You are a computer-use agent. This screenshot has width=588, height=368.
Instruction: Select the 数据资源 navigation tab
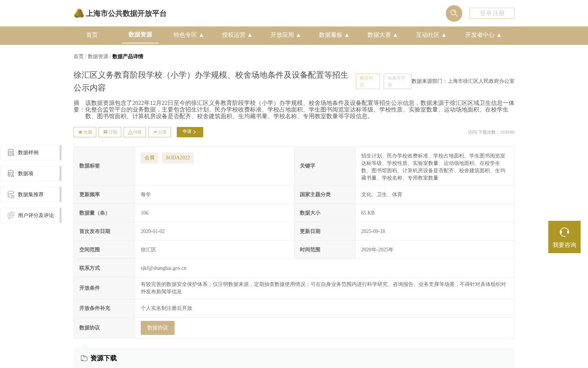coord(140,35)
